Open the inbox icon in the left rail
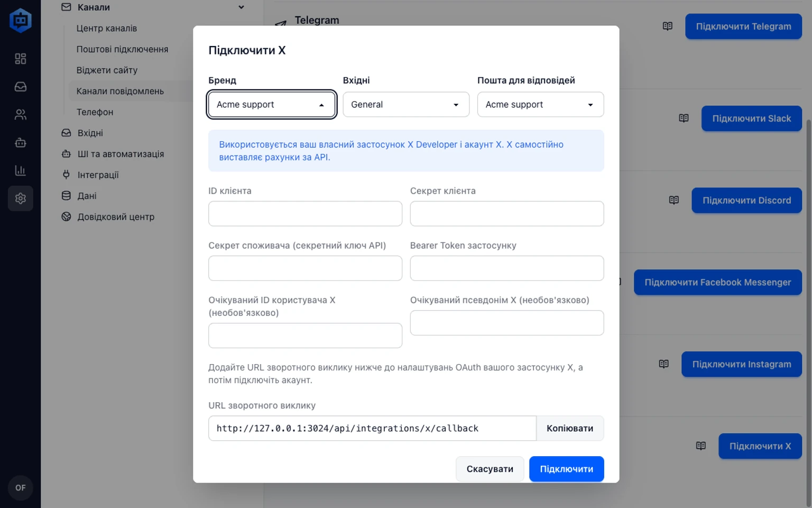 click(20, 87)
